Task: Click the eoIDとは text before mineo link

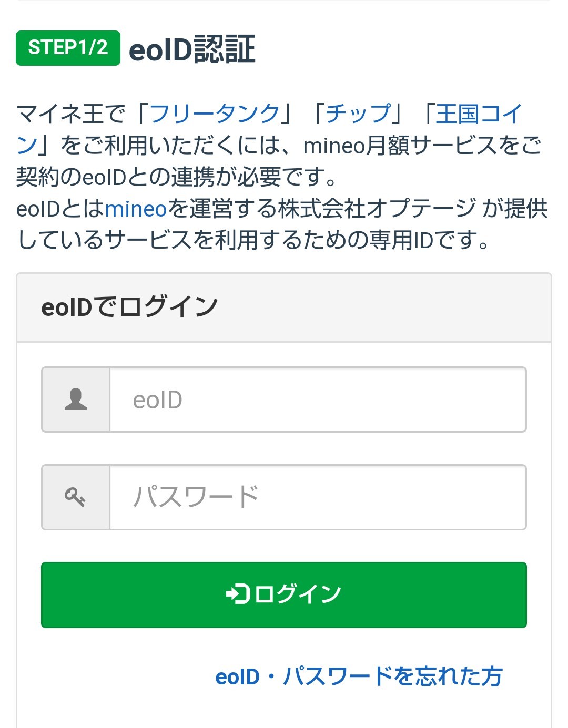Action: [x=60, y=209]
